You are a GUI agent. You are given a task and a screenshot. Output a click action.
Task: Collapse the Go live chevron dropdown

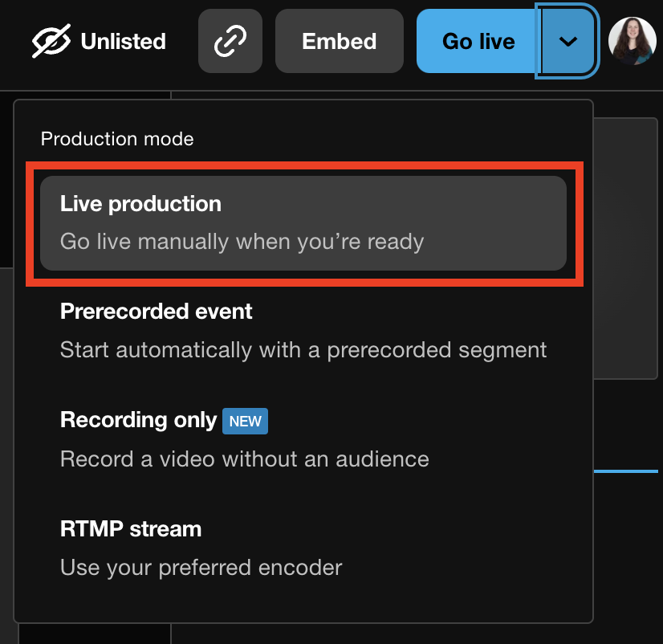pyautogui.click(x=568, y=42)
